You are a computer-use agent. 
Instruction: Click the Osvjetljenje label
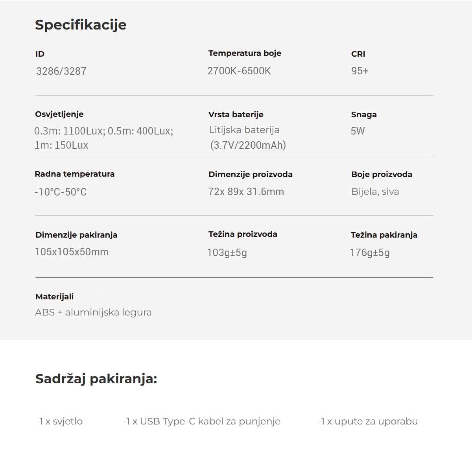[x=59, y=114]
